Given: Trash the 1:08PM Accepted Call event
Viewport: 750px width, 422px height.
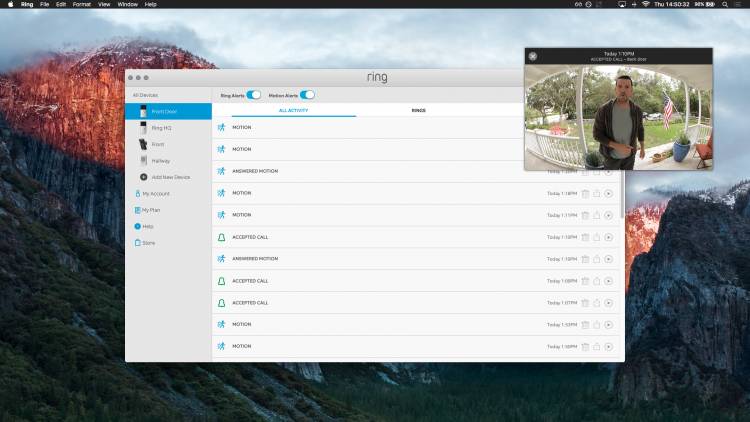Looking at the screenshot, I should point(585,281).
